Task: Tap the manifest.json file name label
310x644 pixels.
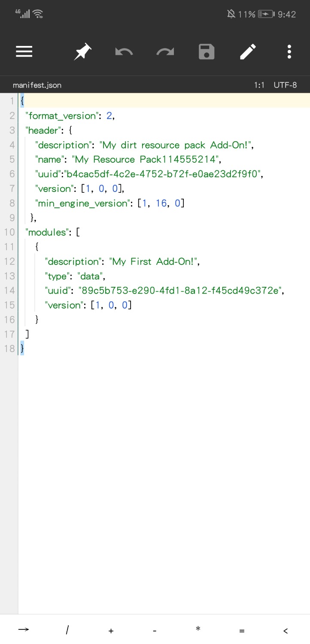Action: (x=37, y=85)
